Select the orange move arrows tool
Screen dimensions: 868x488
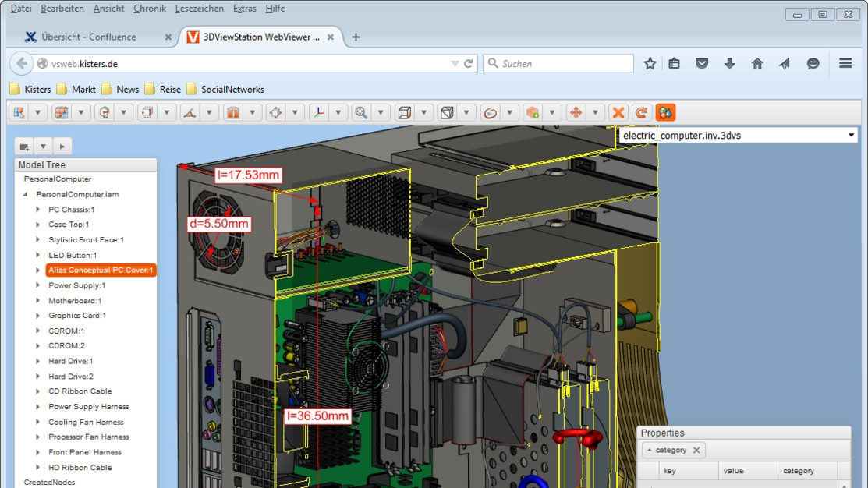click(576, 113)
